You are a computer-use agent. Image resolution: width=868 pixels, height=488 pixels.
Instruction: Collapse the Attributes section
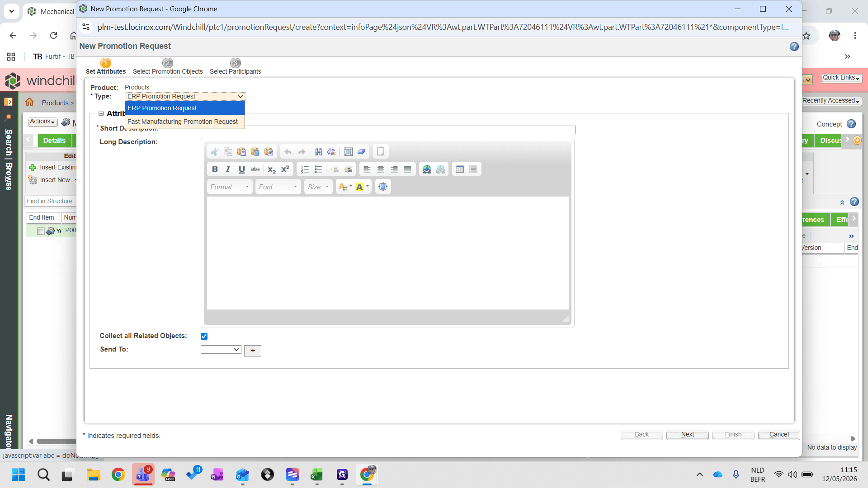pyautogui.click(x=101, y=114)
